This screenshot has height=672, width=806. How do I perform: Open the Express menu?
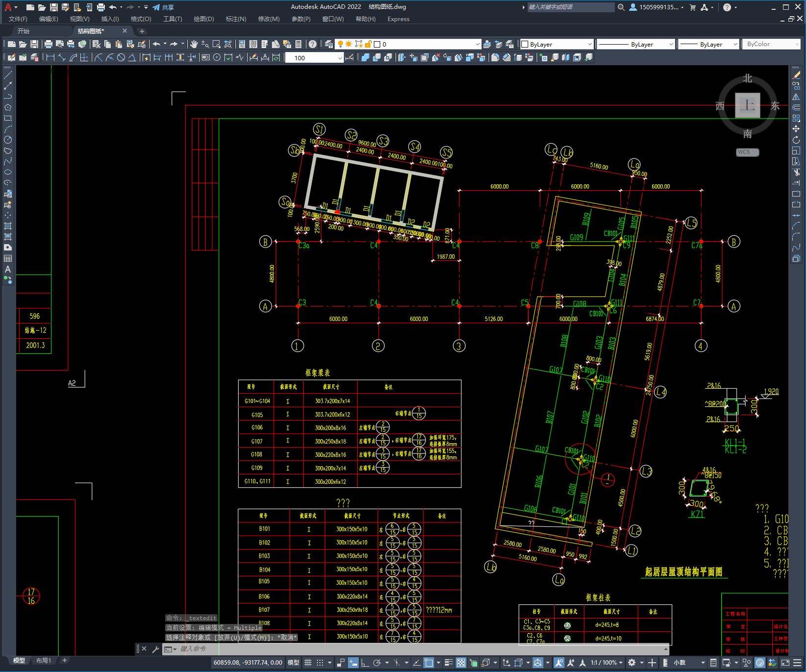[398, 19]
